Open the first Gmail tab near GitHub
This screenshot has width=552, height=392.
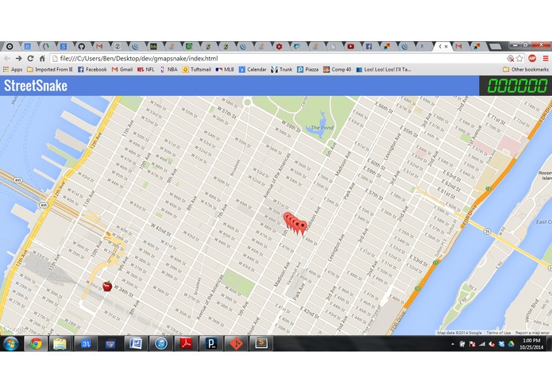coord(99,46)
